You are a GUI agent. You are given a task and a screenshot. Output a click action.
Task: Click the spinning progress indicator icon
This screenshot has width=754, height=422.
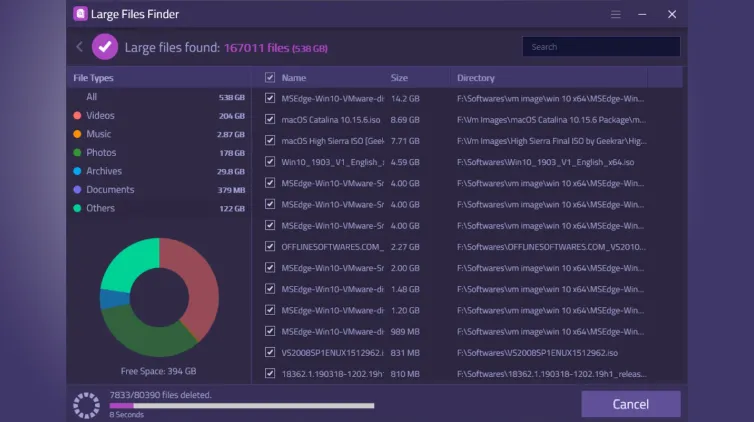[x=87, y=405]
